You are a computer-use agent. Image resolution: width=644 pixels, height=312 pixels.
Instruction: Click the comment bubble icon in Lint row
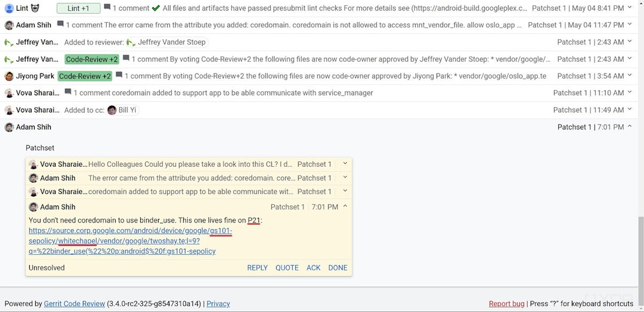(x=107, y=8)
